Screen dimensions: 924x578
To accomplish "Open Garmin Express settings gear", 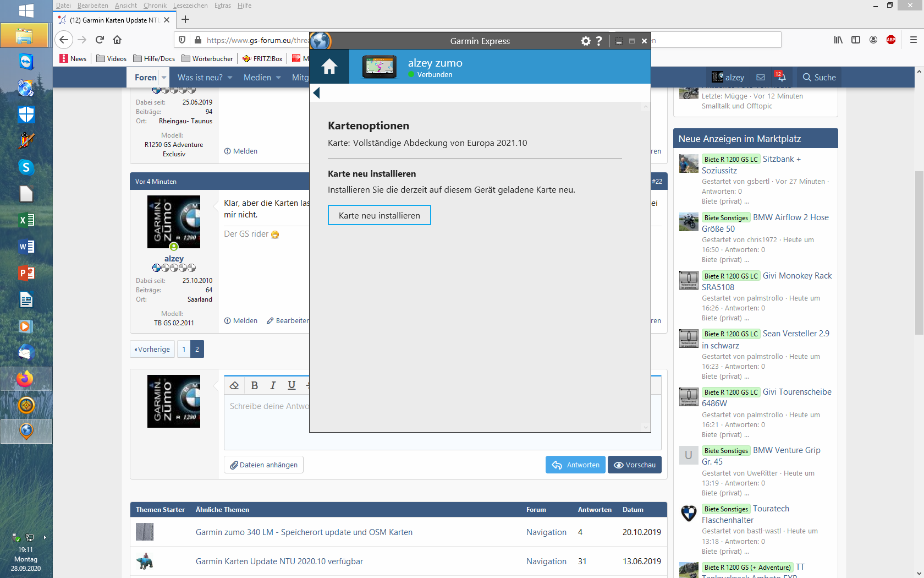I will coord(586,41).
